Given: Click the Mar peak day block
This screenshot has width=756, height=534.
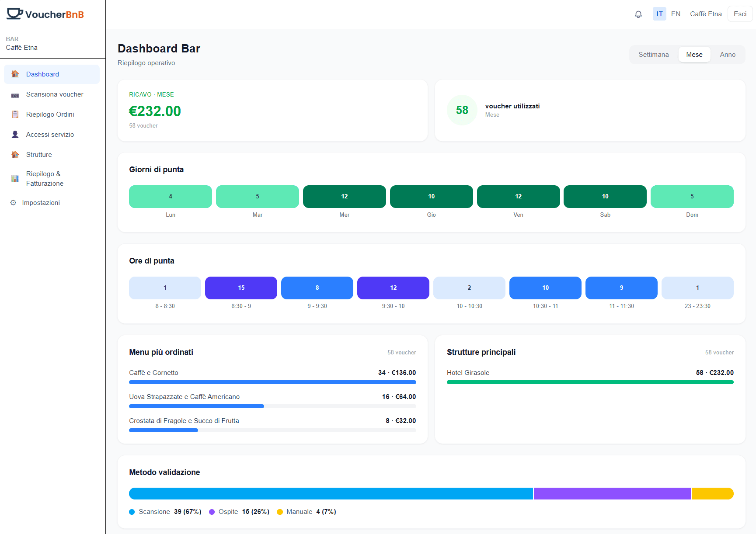Looking at the screenshot, I should (258, 197).
